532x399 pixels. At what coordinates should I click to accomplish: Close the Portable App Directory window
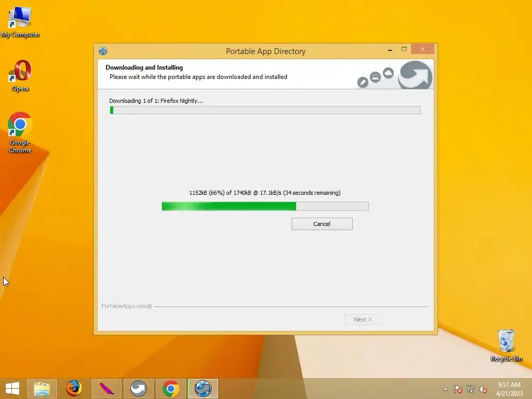click(422, 49)
